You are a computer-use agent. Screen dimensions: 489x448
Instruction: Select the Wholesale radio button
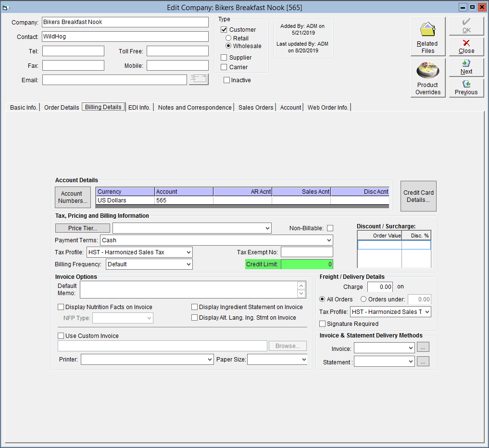pyautogui.click(x=228, y=46)
